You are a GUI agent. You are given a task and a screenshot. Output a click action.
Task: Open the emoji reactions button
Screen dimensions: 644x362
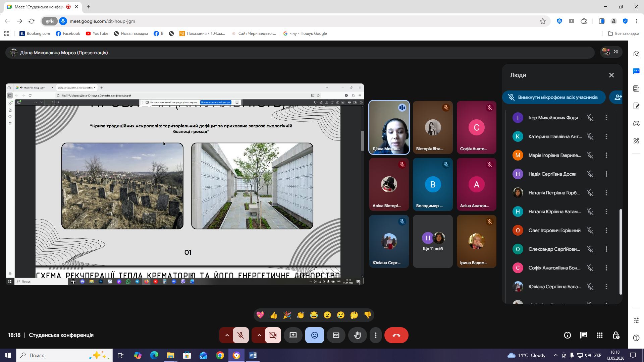[314, 335]
